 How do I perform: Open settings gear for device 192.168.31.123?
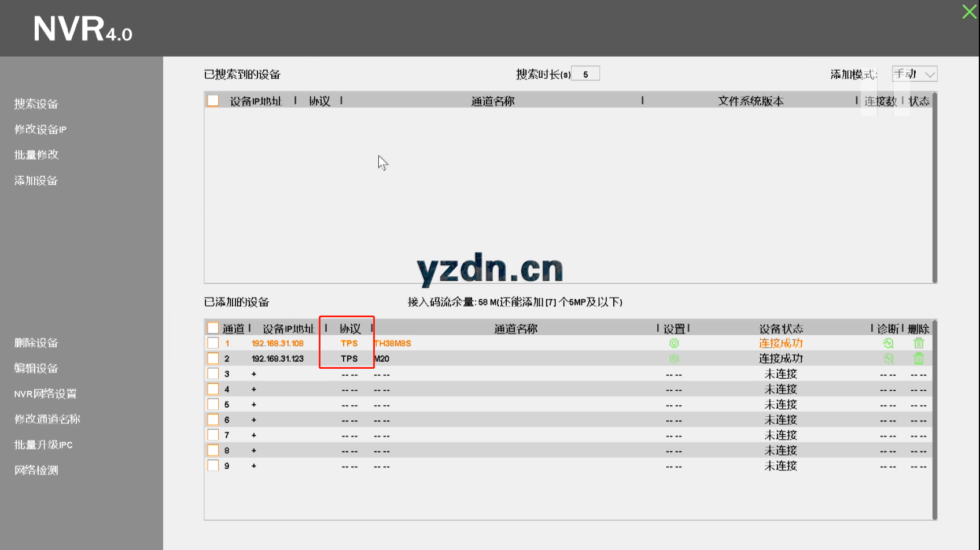click(674, 358)
